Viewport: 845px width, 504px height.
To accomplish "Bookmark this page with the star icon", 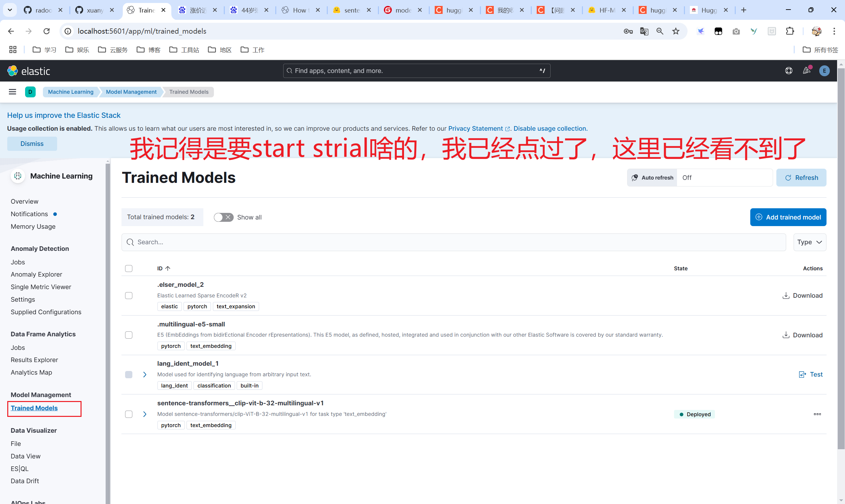I will pos(676,31).
